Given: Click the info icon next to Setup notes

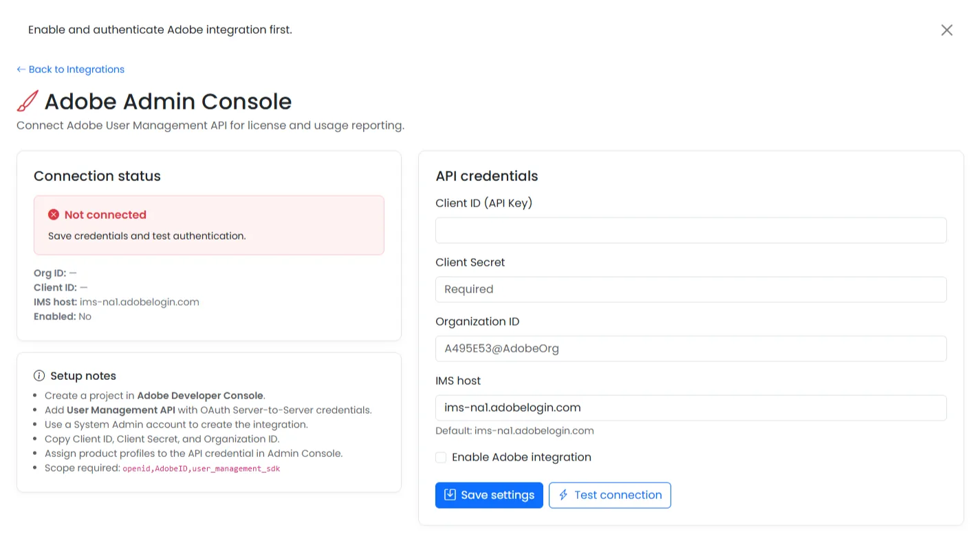Looking at the screenshot, I should click(x=39, y=376).
